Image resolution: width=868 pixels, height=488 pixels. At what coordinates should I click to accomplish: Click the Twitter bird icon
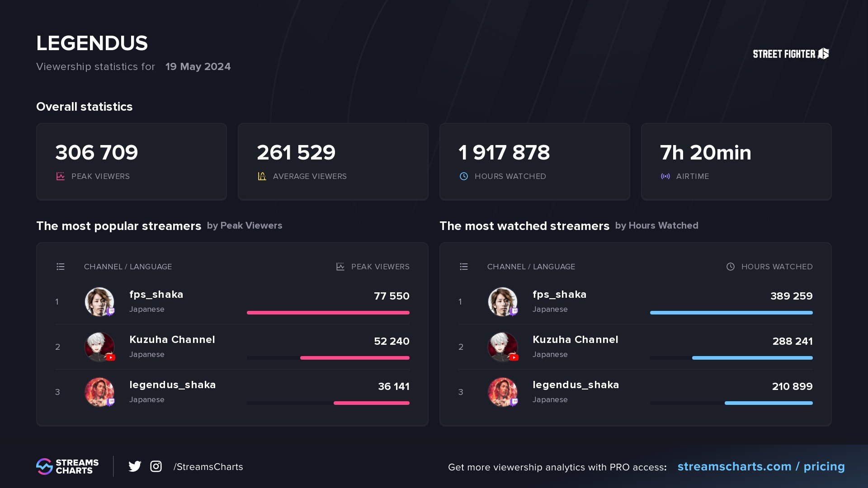coord(135,466)
